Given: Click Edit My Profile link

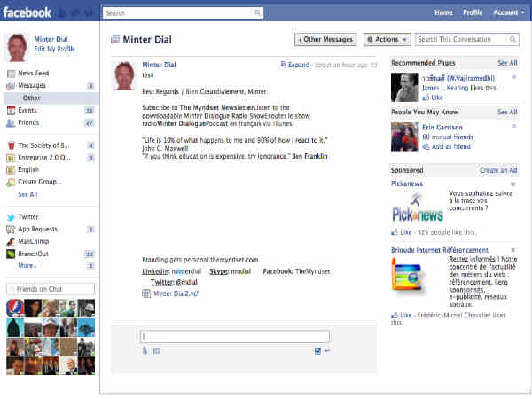Looking at the screenshot, I should tap(55, 49).
